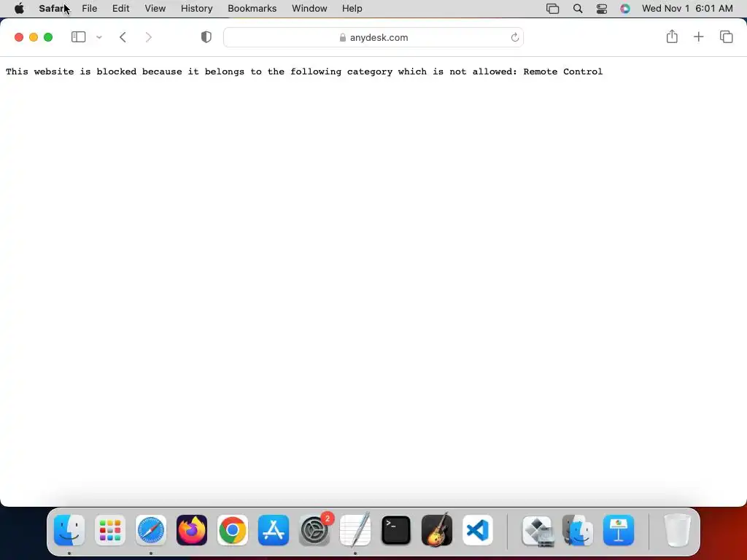The image size is (747, 560).
Task: Enter full screen with the green button
Action: pos(48,37)
